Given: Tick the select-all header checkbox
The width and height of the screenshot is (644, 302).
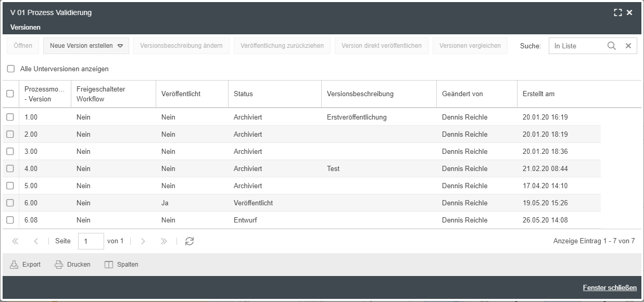Looking at the screenshot, I should pos(10,94).
